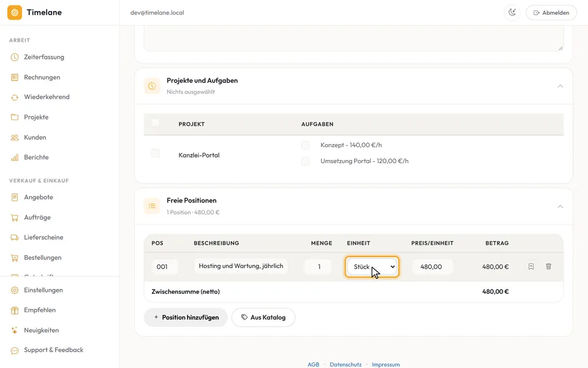
Task: Open the Impressum footer link
Action: (386, 364)
